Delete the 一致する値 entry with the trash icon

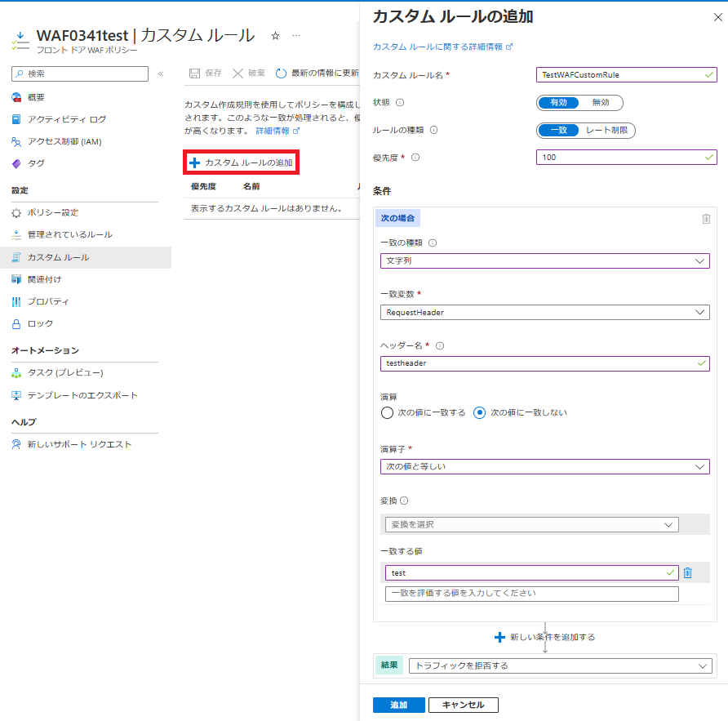686,572
